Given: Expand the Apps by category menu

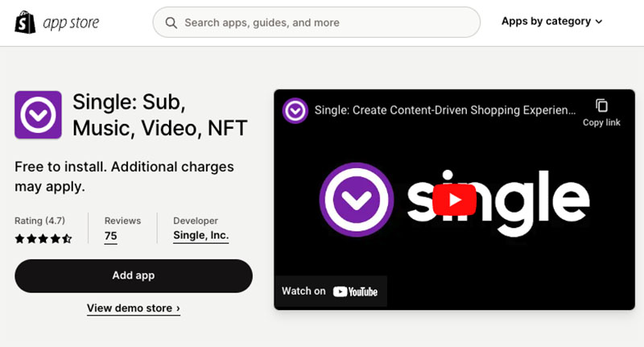Looking at the screenshot, I should 551,22.
